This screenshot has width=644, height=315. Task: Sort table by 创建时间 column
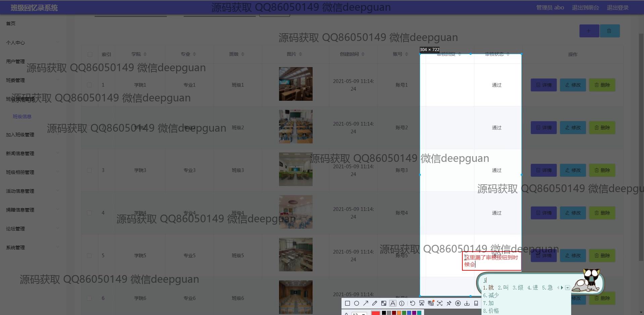363,54
